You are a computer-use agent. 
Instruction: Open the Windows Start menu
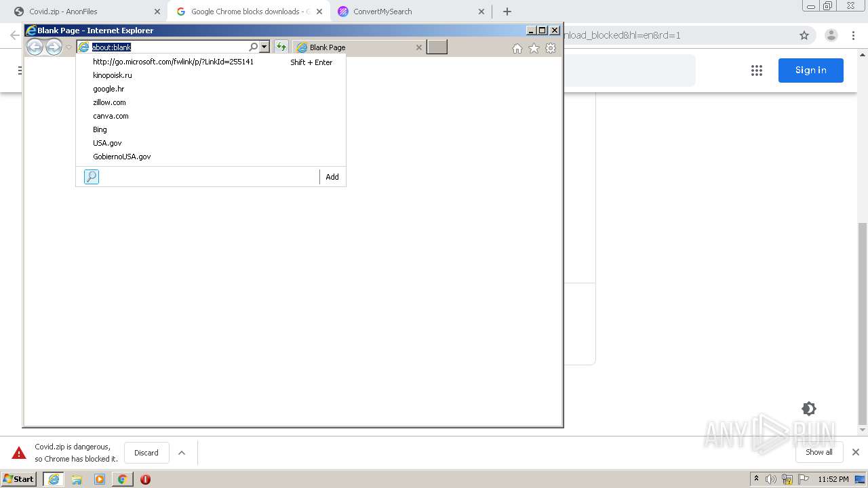19,479
